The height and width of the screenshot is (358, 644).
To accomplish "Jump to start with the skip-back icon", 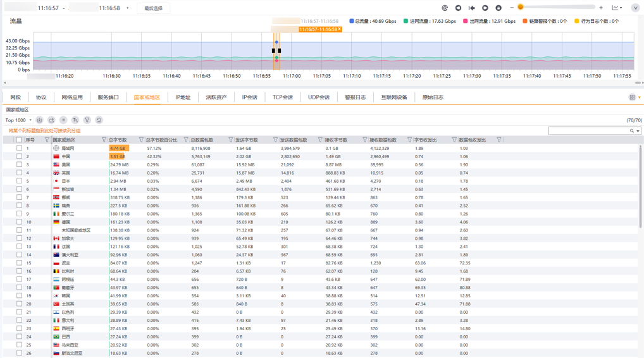I will point(472,8).
